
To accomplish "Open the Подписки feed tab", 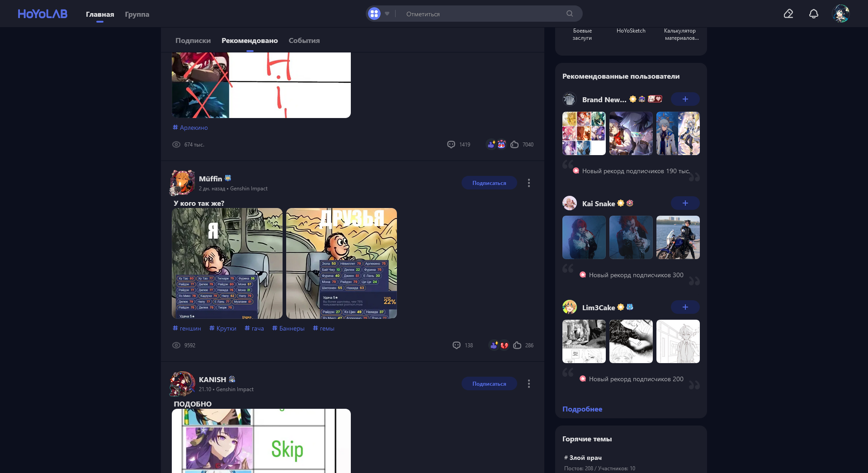I will pos(193,41).
